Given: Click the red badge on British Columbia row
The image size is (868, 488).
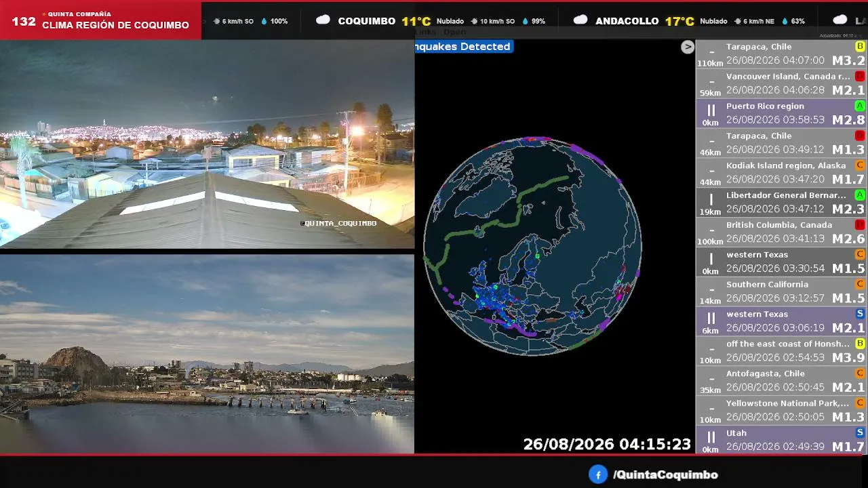Looking at the screenshot, I should tap(860, 224).
